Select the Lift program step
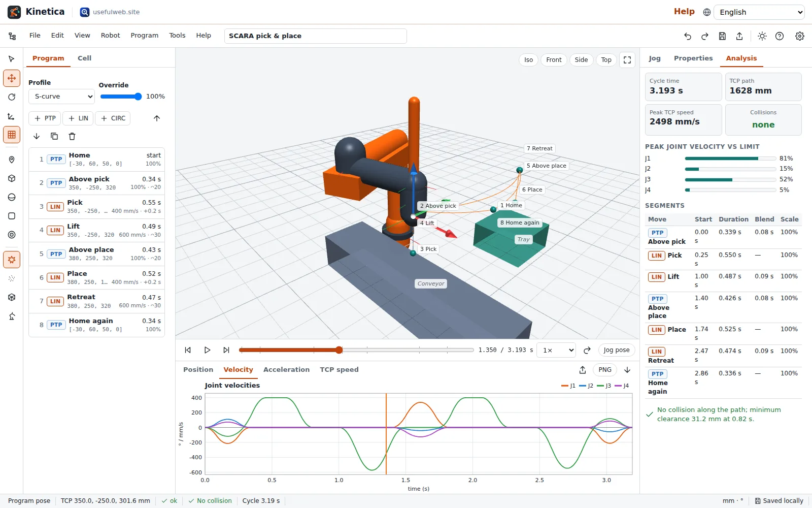This screenshot has height=508, width=812. pos(96,231)
